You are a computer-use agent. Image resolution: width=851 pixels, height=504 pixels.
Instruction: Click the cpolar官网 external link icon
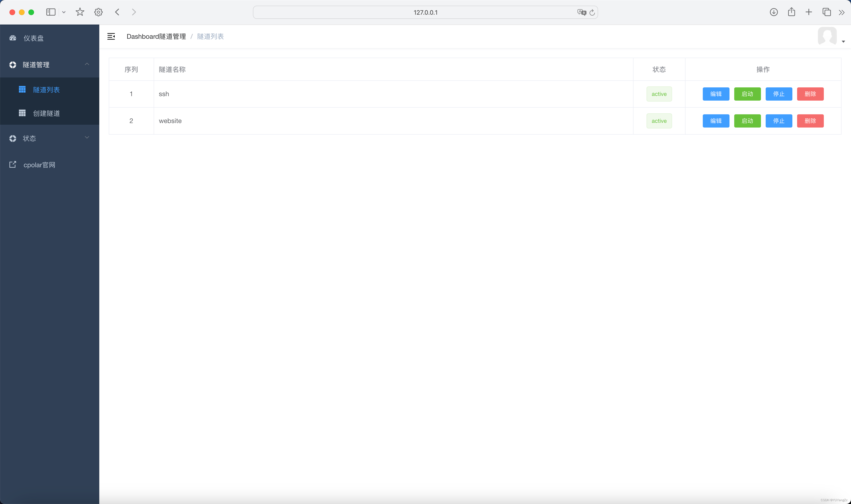coord(13,165)
